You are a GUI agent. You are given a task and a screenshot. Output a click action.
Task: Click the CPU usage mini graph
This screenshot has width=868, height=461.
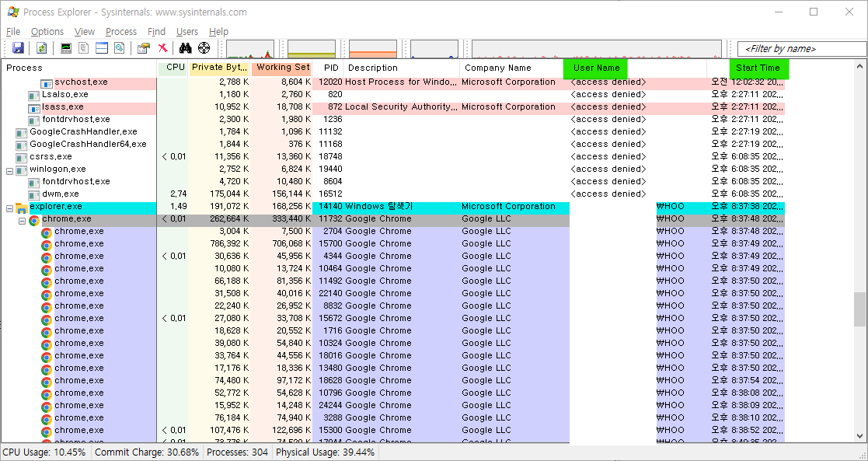250,49
